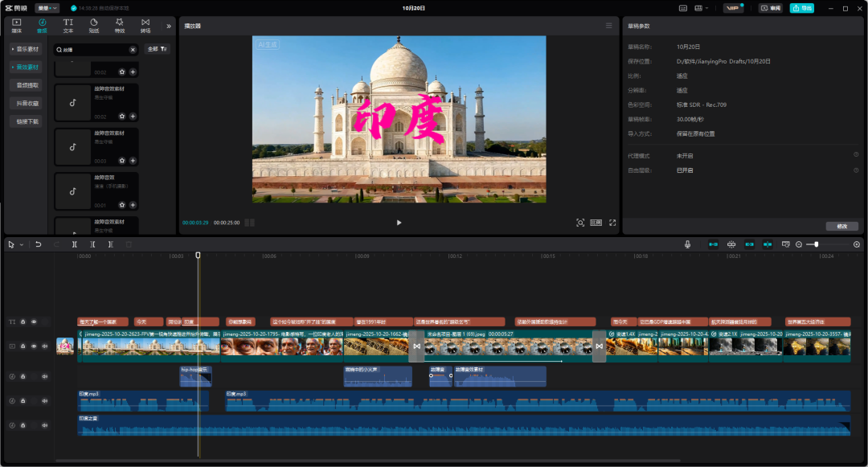The image size is (868, 467).
Task: Hide the text track with eye icon
Action: (34, 322)
